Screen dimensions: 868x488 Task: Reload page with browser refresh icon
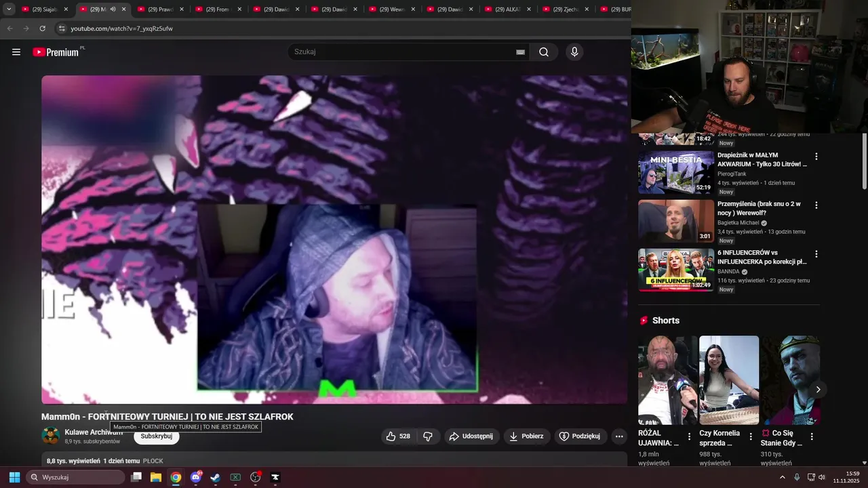click(x=42, y=28)
